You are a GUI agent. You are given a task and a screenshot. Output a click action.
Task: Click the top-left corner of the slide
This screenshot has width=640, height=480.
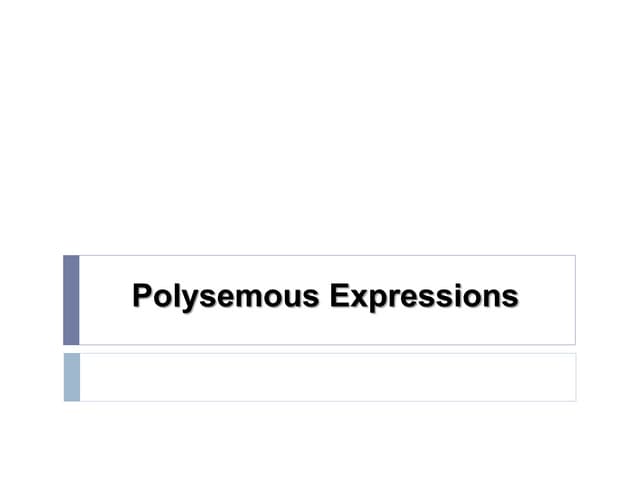[x=4, y=4]
